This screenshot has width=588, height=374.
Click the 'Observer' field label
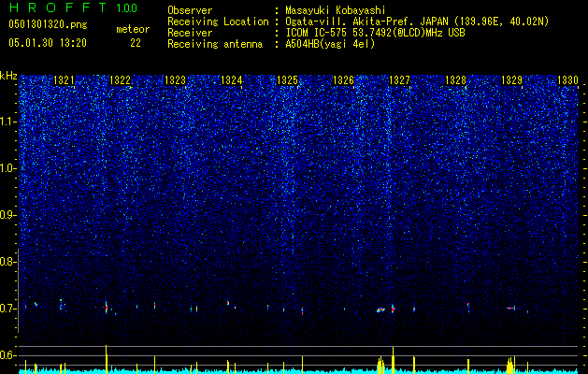190,10
